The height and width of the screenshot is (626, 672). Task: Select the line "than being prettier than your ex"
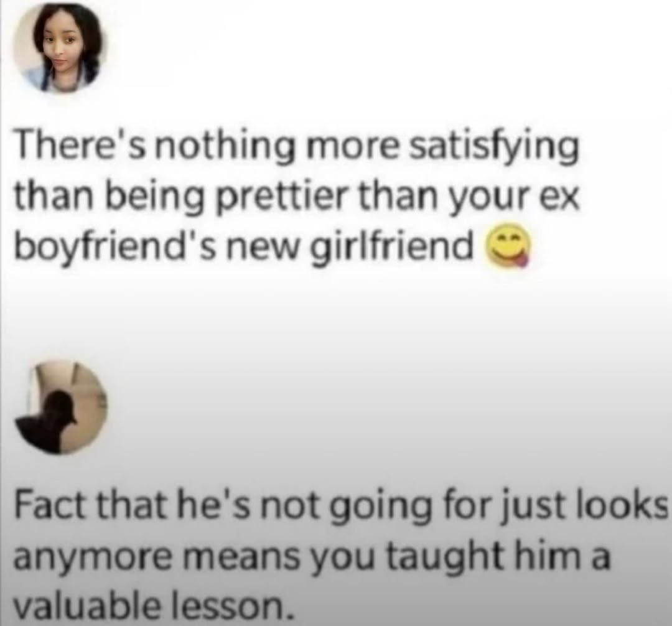click(x=297, y=199)
